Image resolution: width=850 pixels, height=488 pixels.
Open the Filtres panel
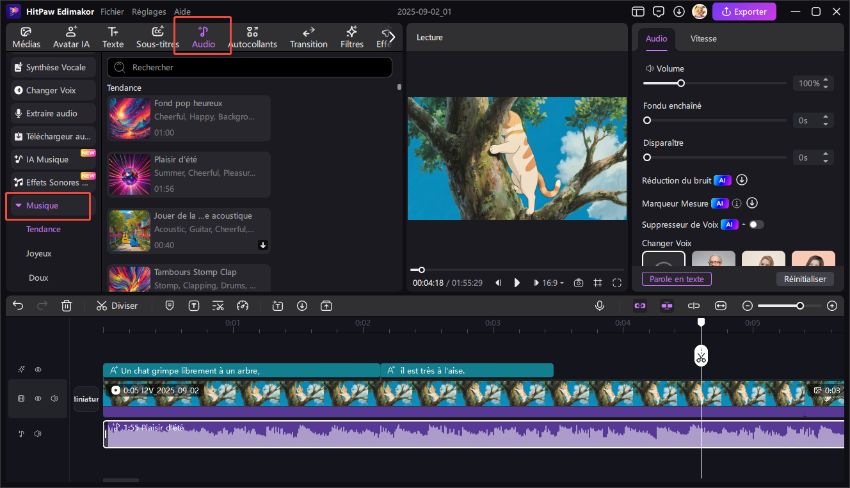coord(352,37)
